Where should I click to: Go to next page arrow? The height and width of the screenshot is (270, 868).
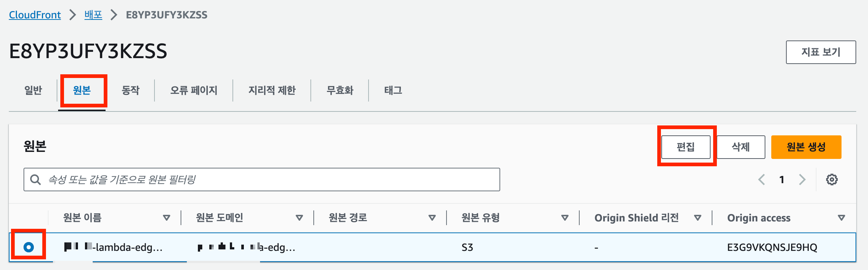click(x=802, y=180)
